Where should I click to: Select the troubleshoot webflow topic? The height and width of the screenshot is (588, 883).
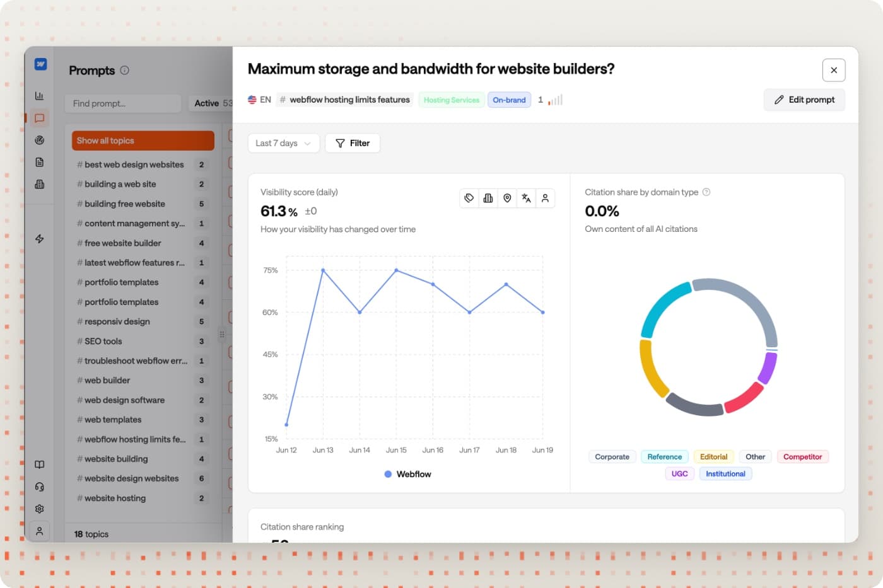(143, 360)
